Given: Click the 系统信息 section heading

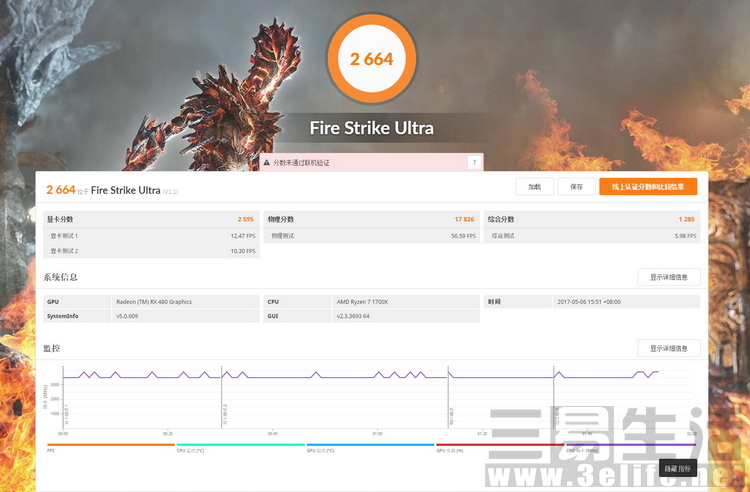Looking at the screenshot, I should (x=60, y=277).
